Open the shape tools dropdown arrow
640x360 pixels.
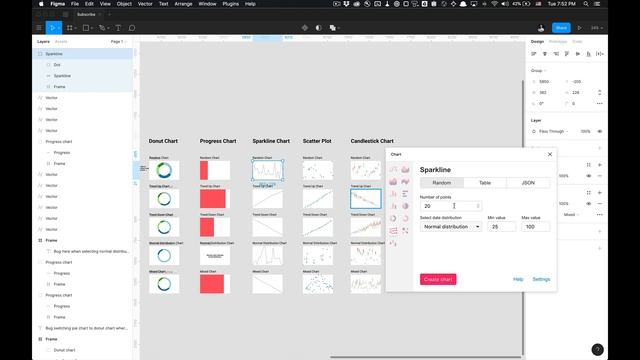click(x=92, y=28)
